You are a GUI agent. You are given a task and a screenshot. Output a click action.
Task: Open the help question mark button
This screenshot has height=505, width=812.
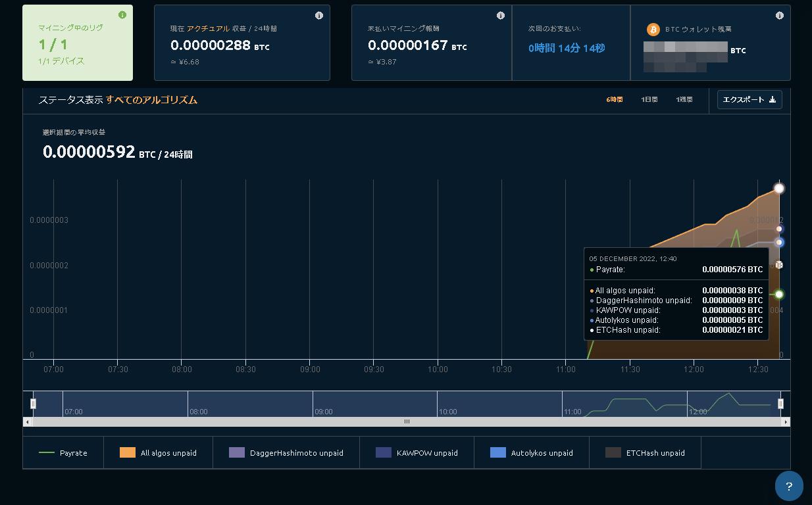point(789,487)
